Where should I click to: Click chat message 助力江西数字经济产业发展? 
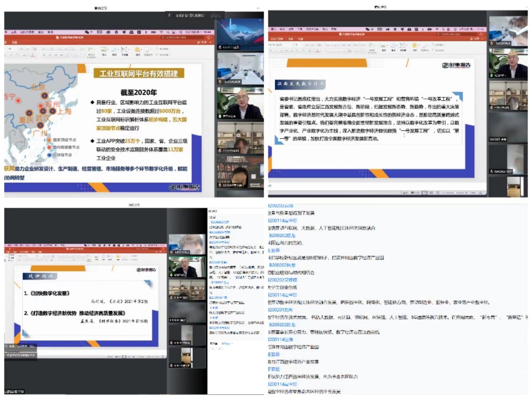294,362
